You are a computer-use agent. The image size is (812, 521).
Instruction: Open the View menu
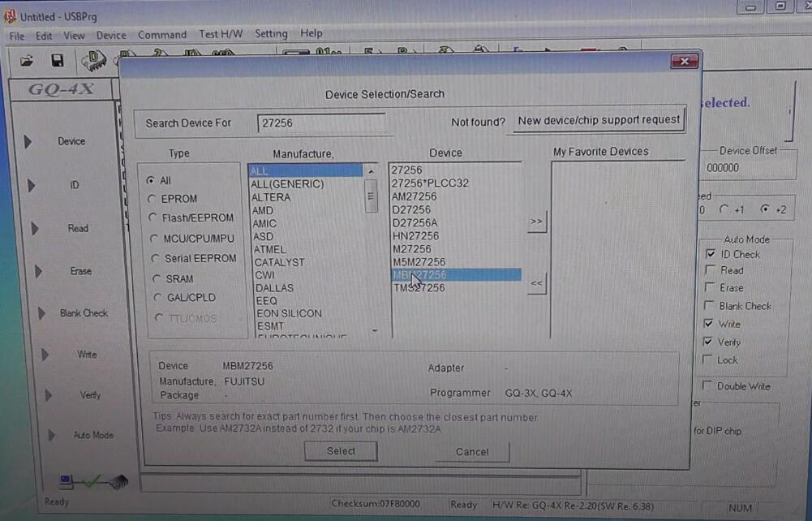tap(74, 36)
